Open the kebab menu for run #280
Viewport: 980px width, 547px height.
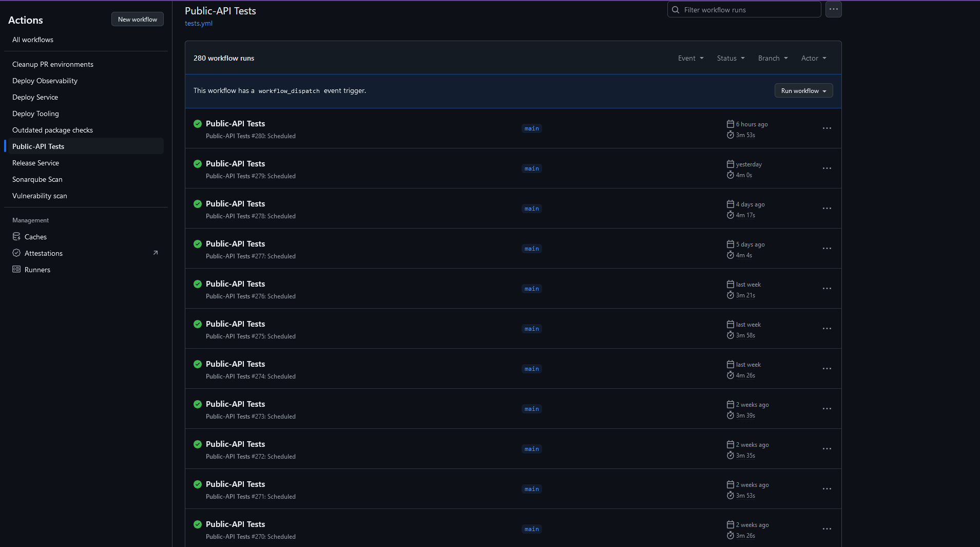tap(827, 128)
